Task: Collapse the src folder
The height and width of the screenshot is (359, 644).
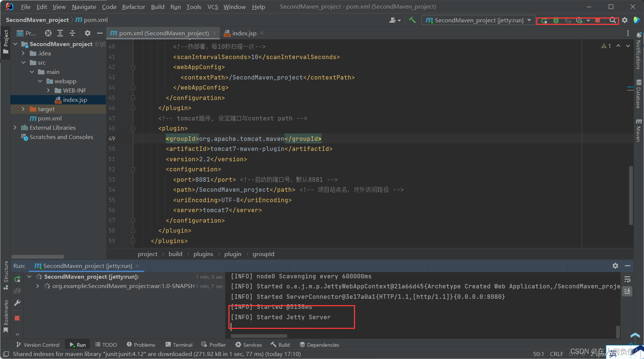Action: 23,62
